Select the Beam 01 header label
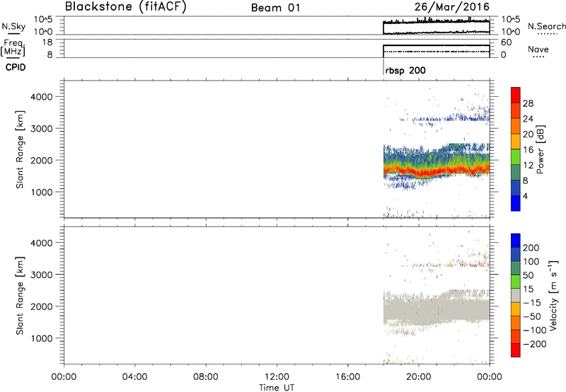This screenshot has width=566, height=392. point(275,8)
